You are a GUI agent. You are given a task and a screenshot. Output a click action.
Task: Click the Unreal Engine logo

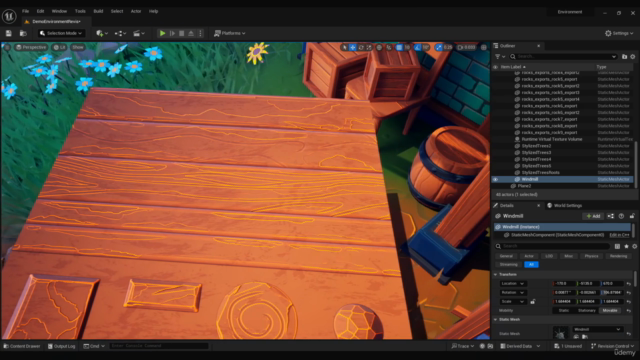(x=9, y=16)
